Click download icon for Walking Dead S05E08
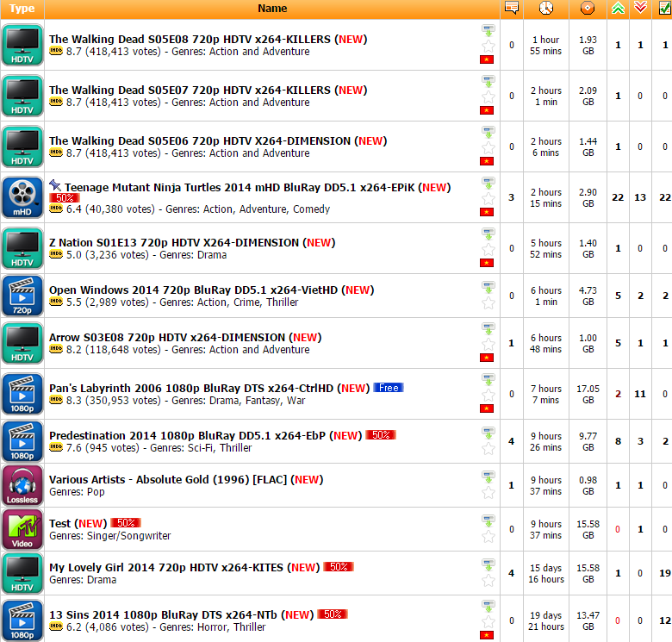 tap(488, 30)
